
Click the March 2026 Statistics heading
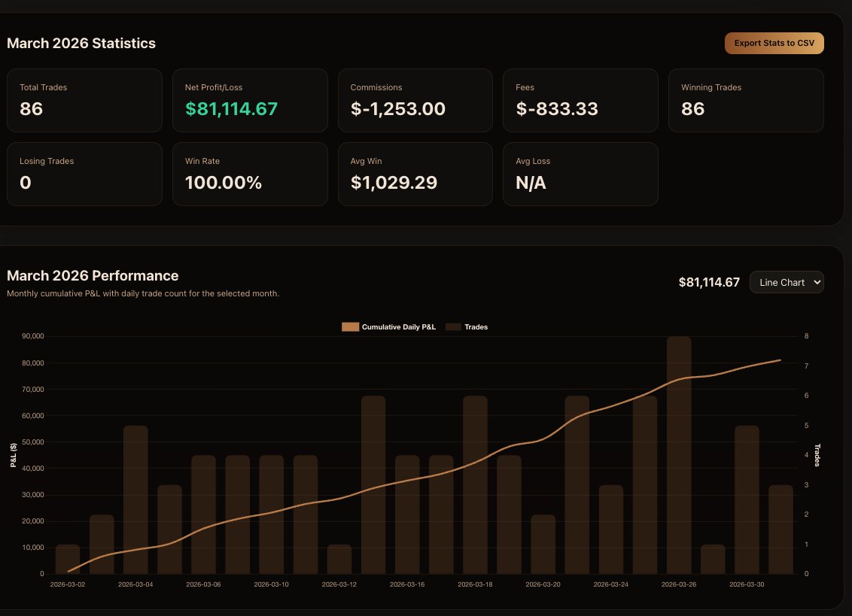81,44
